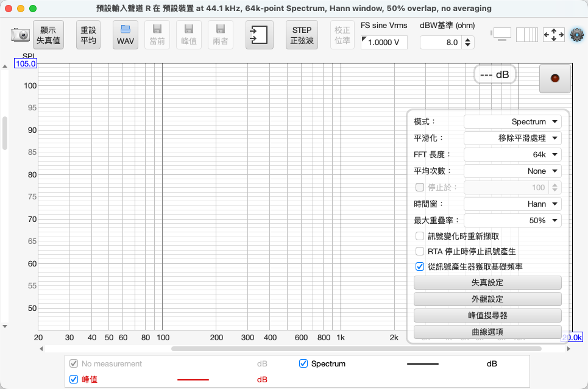Click the black Spectrum trace line sample
Screen dimensions: 588x389
pyautogui.click(x=423, y=364)
